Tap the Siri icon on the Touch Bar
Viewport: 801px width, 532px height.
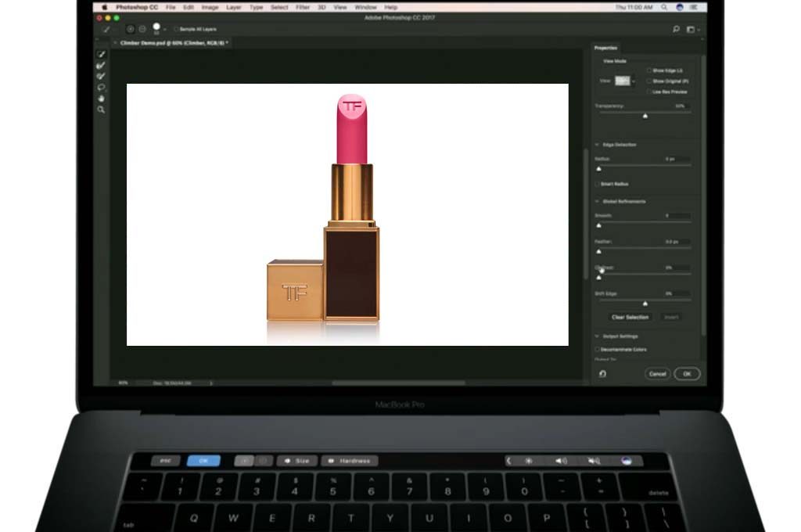tap(627, 461)
